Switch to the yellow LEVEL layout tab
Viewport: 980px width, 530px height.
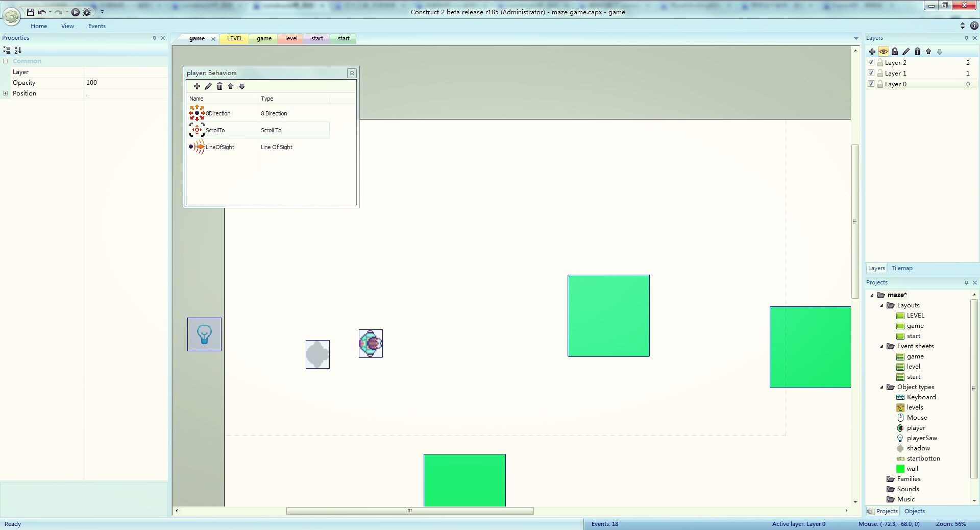[x=235, y=39]
